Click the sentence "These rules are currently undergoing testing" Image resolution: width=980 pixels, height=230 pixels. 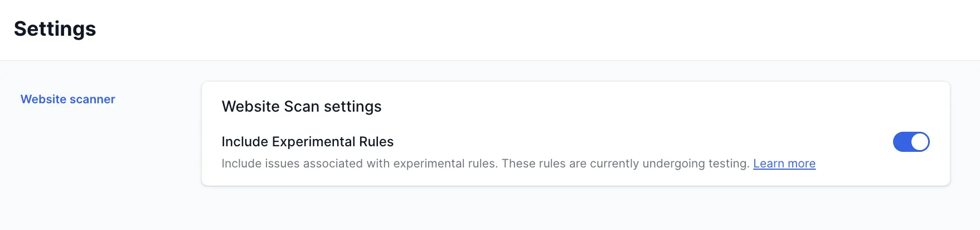(624, 164)
